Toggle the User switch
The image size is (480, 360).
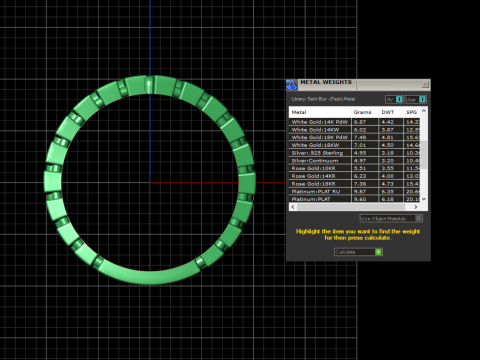coord(415,99)
